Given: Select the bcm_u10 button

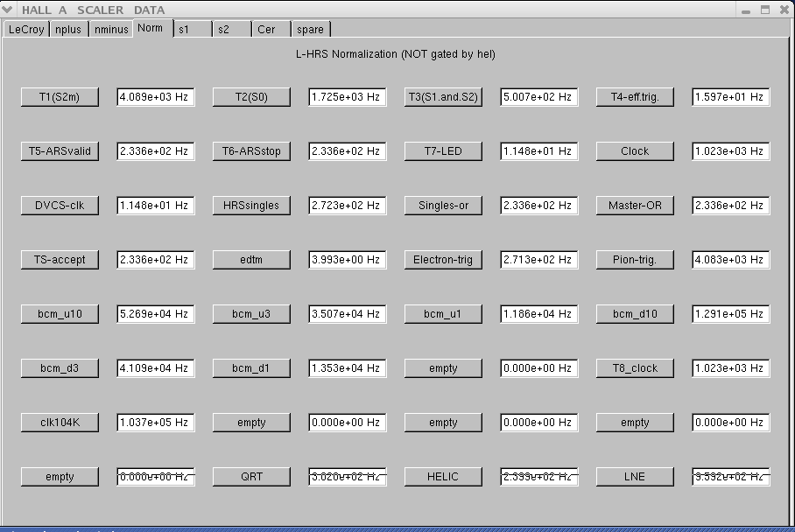Looking at the screenshot, I should tap(60, 313).
